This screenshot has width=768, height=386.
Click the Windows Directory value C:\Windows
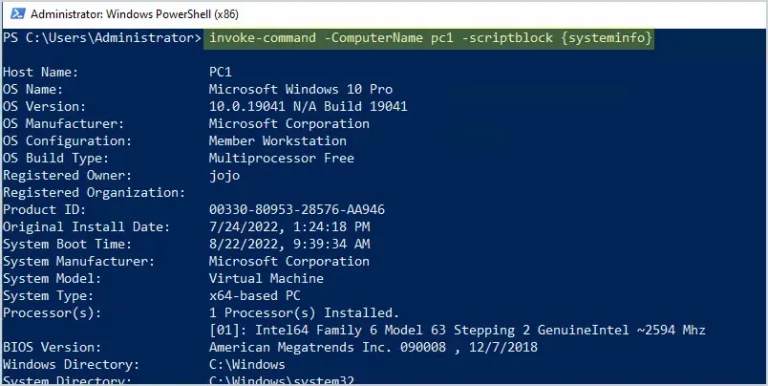point(247,364)
